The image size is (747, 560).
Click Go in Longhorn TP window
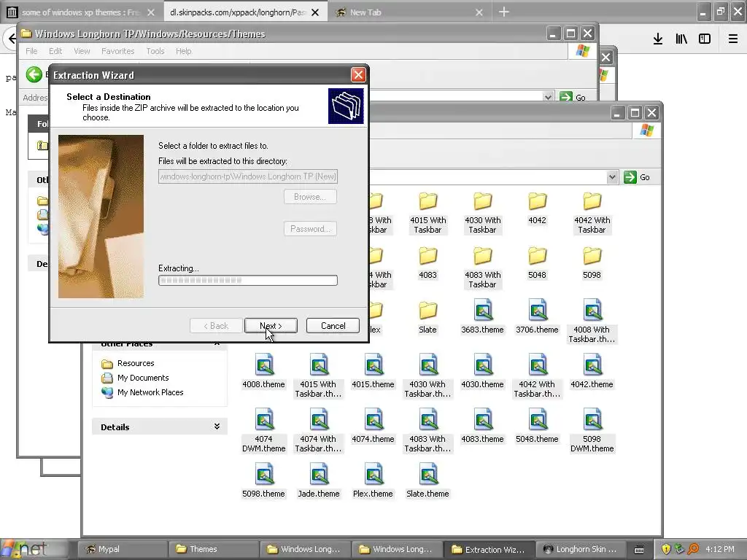(573, 97)
